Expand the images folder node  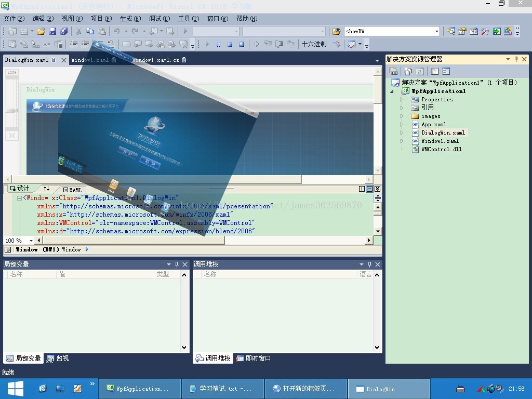tap(402, 116)
